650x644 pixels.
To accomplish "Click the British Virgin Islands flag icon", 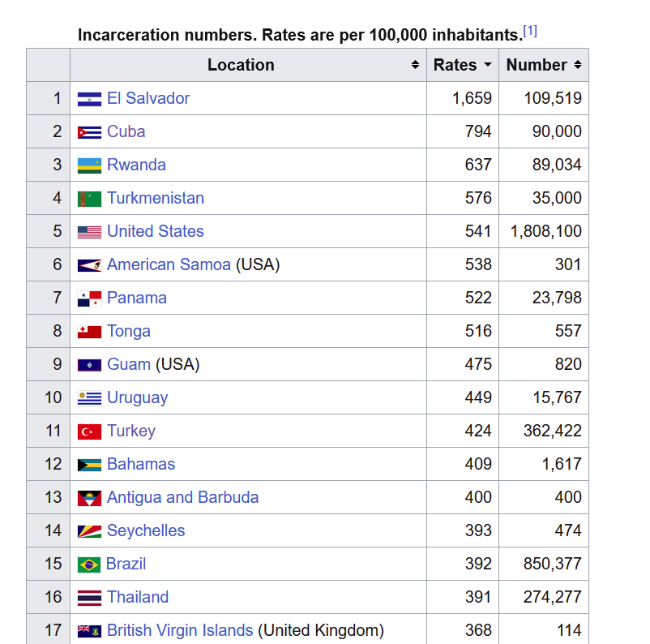I will pyautogui.click(x=89, y=631).
